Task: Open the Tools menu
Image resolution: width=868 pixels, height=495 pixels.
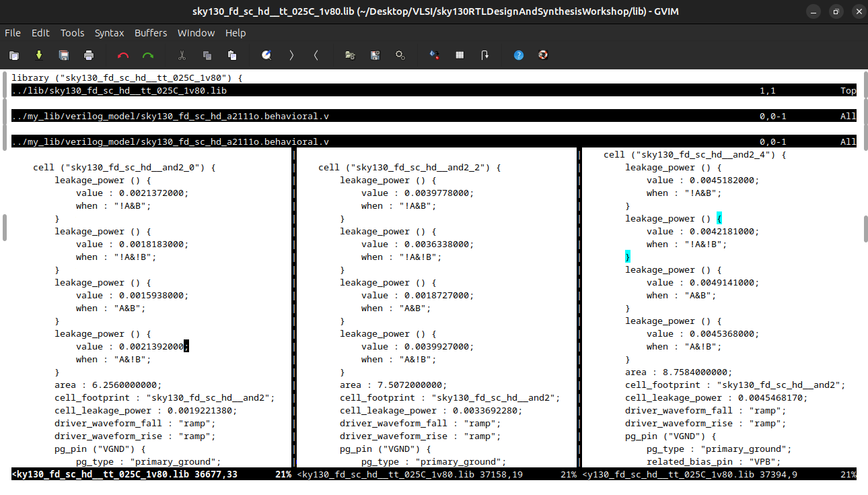Action: pos(72,32)
